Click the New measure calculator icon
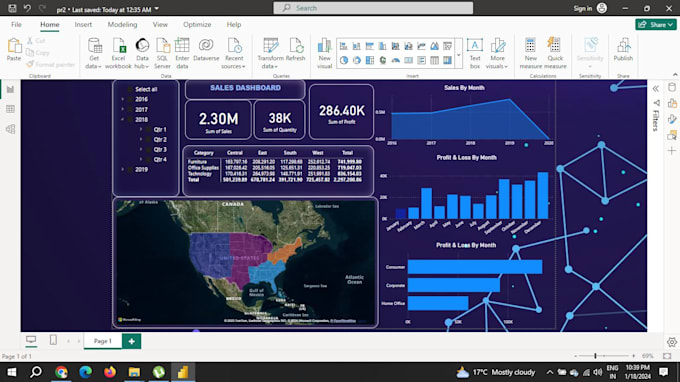The width and height of the screenshot is (680, 382). click(530, 46)
